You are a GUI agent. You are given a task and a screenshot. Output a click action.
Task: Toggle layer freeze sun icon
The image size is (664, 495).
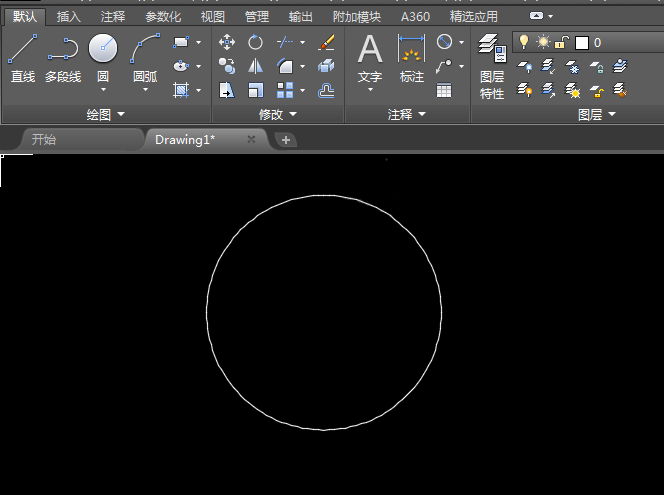point(543,42)
